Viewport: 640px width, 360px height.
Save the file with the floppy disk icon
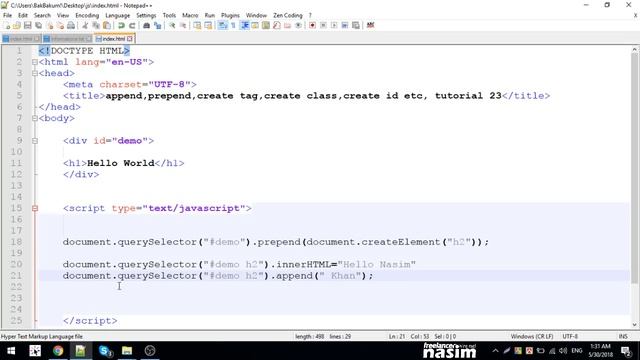coord(27,25)
